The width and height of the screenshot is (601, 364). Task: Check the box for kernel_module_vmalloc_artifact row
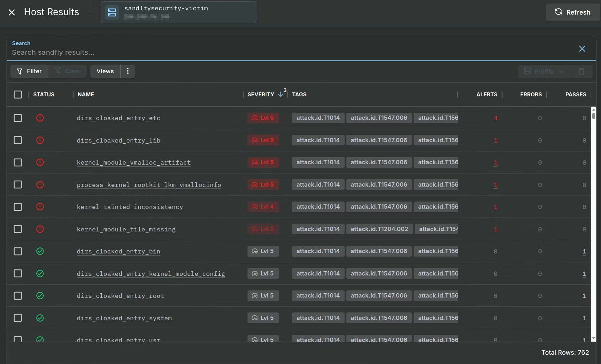[18, 162]
